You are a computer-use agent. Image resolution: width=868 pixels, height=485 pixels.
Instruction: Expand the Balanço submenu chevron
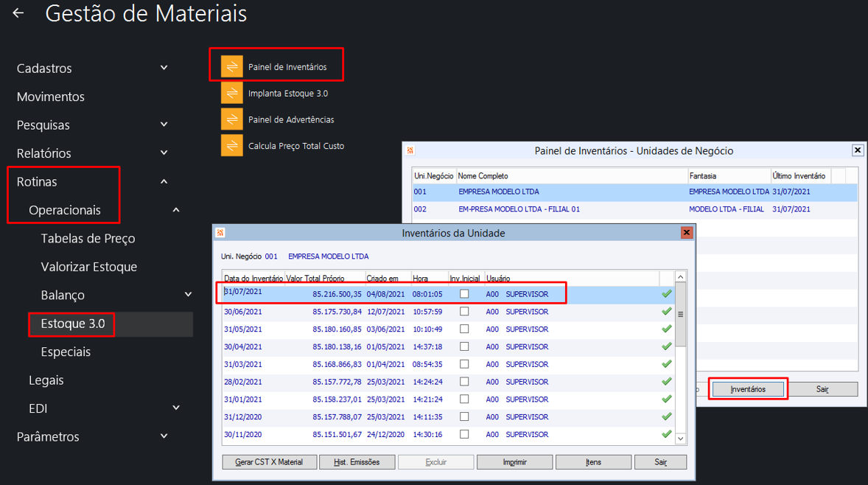tap(188, 295)
